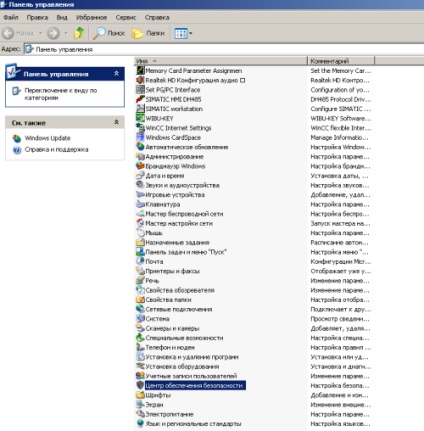This screenshot has height=431, width=424.
Task: Select the Центр обеспечения безопасности shield icon
Action: (x=140, y=385)
